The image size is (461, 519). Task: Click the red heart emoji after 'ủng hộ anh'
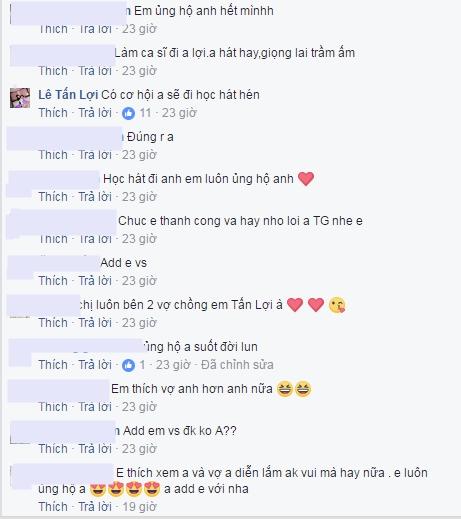306,179
